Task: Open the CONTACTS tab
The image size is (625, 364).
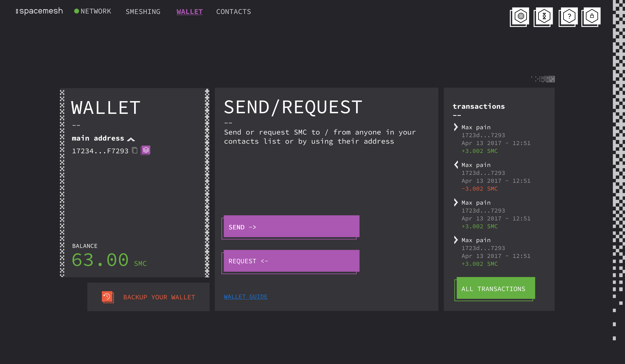Action: [233, 11]
